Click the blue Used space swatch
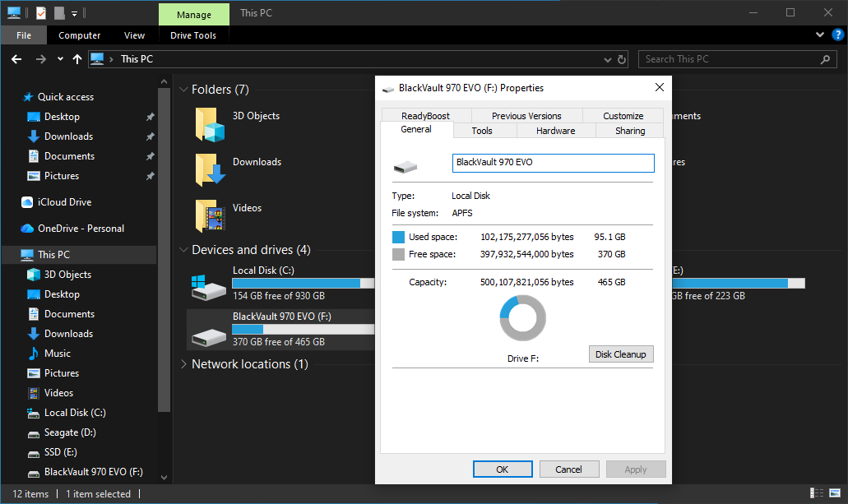This screenshot has height=504, width=848. pos(399,237)
